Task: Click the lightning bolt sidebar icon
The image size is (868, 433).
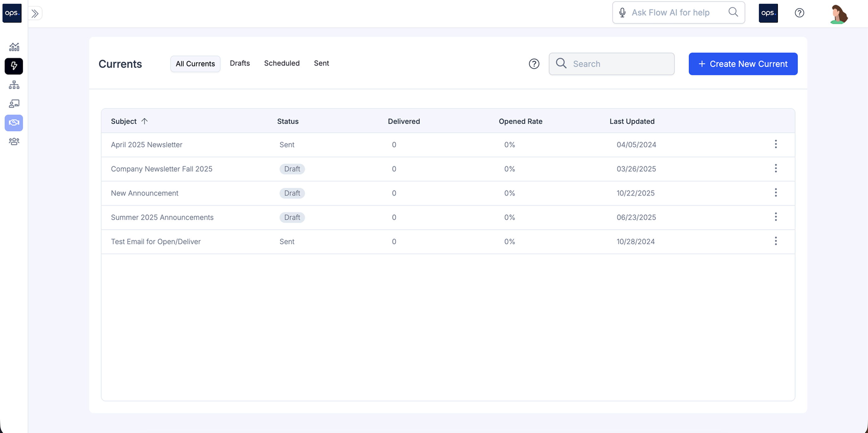Action: (14, 66)
